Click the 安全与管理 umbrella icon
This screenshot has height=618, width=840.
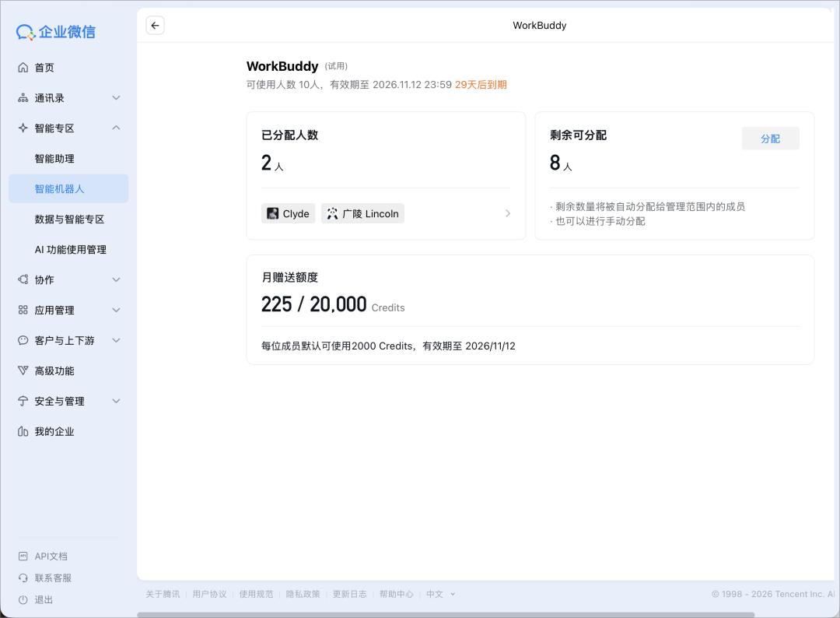click(23, 401)
